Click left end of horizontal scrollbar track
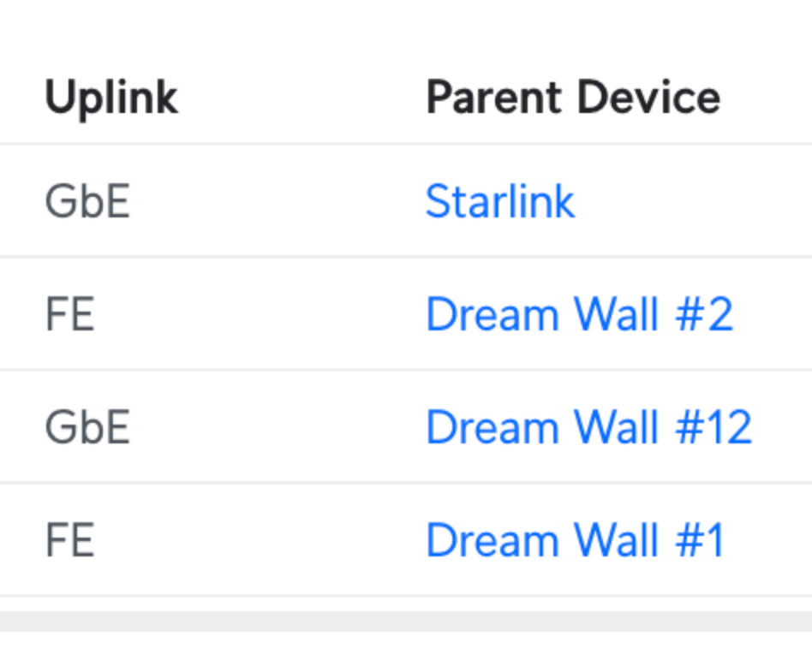 coord(10,621)
